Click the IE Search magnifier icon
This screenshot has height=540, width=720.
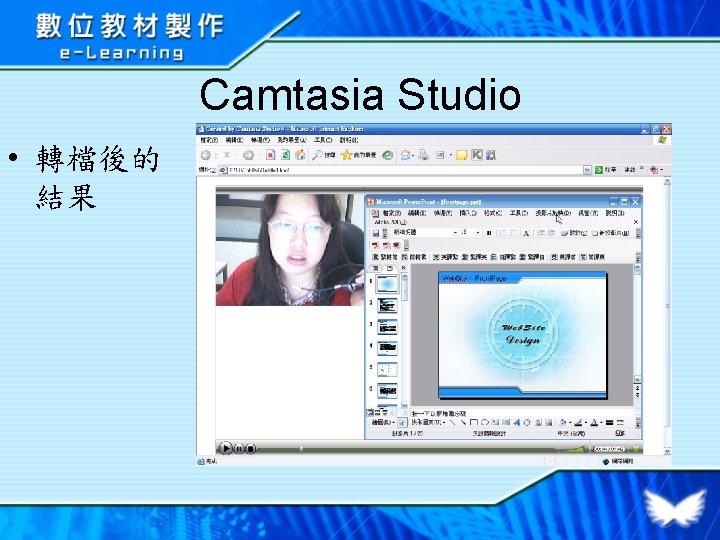317,155
